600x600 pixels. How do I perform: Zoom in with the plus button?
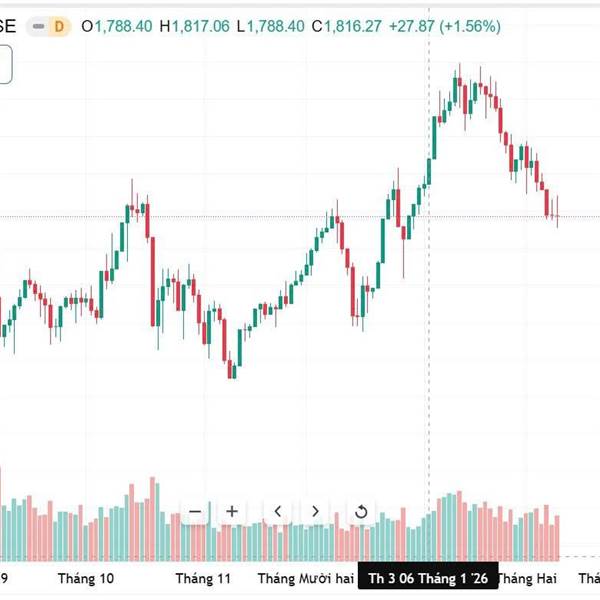[232, 511]
